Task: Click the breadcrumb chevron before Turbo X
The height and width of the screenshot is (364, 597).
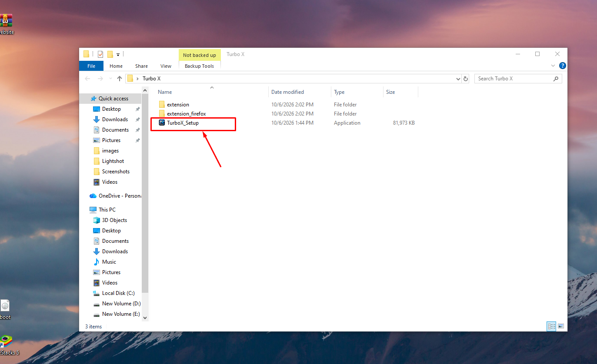Action: [x=138, y=79]
